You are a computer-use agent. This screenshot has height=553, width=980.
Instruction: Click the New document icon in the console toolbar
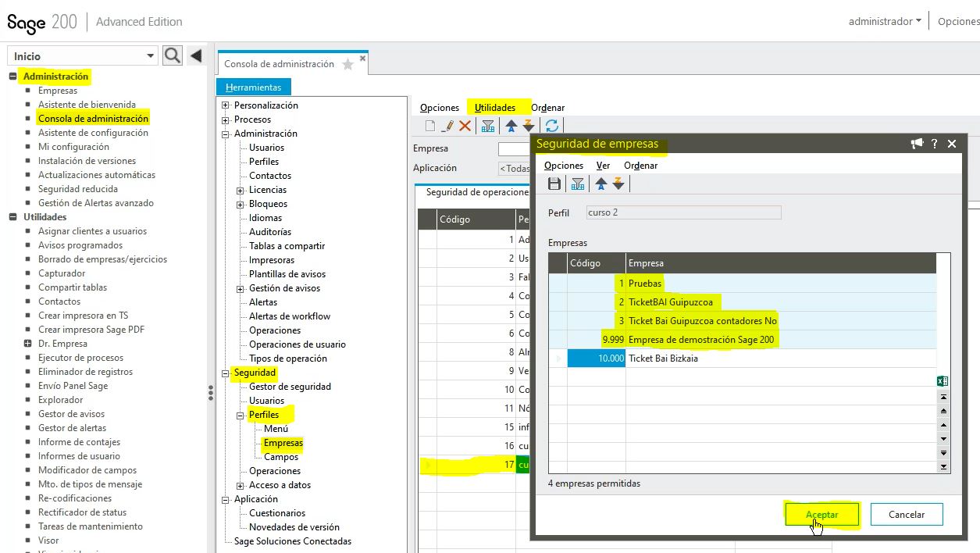coord(430,126)
